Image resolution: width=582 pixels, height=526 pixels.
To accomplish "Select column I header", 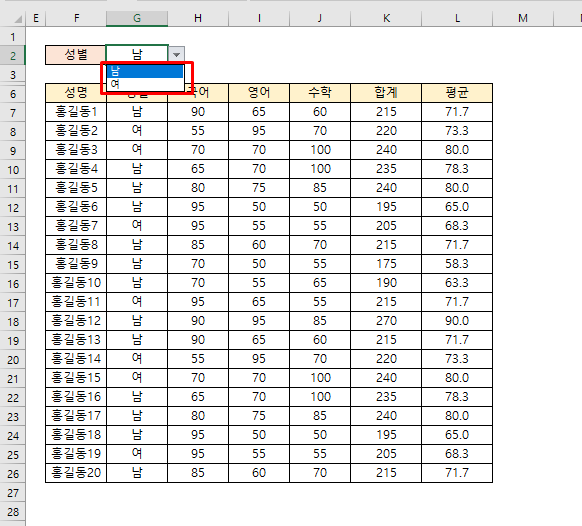I will coord(259,18).
